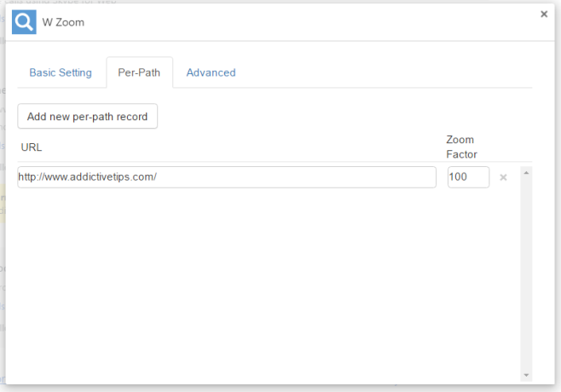Select the Per-Path tab

(139, 72)
